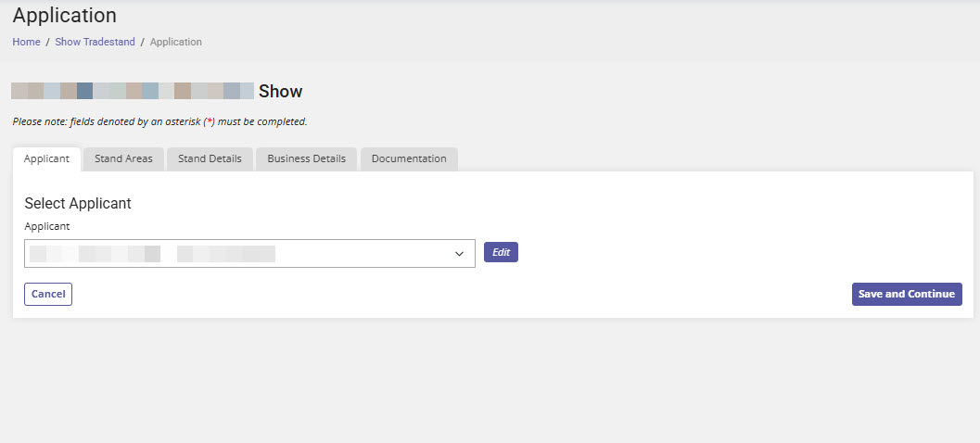Screen dimensions: 980x443
Task: Switch to the Business Details tab
Action: (306, 158)
